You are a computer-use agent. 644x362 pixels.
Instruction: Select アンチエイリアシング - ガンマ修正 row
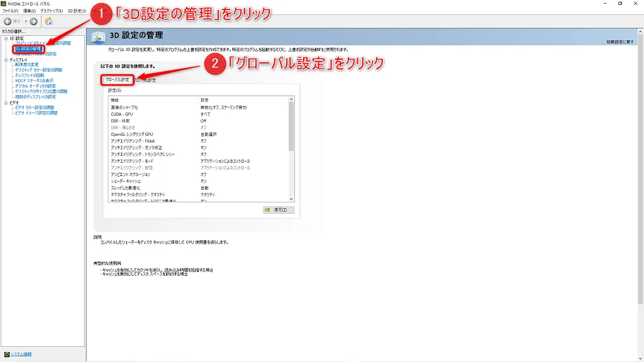click(x=199, y=148)
